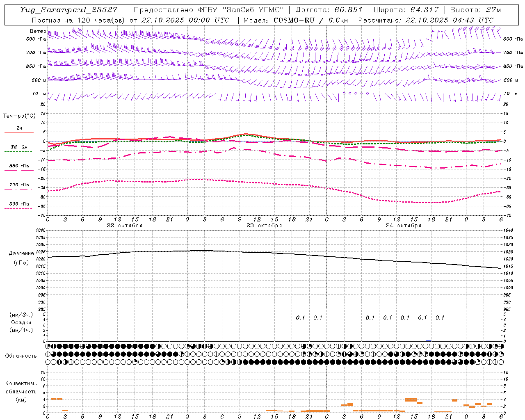Select 'Модель COSMO-RU / 6.6км' model text
The width and height of the screenshot is (525, 420).
295,20
